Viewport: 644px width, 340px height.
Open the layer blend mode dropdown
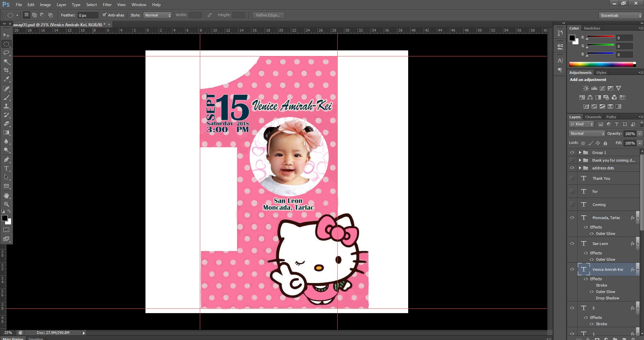click(x=587, y=133)
